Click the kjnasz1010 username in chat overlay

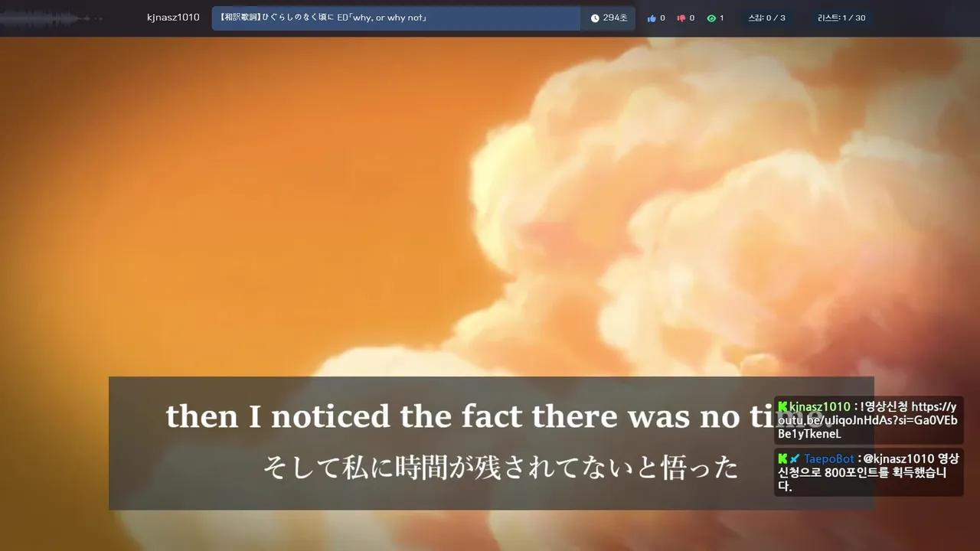[820, 406]
